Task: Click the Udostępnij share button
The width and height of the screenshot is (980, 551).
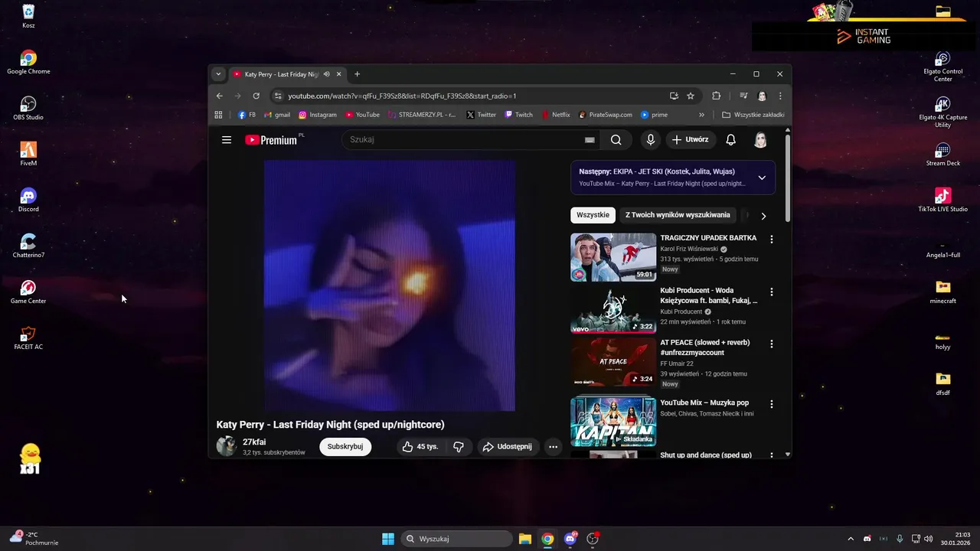Action: (507, 447)
